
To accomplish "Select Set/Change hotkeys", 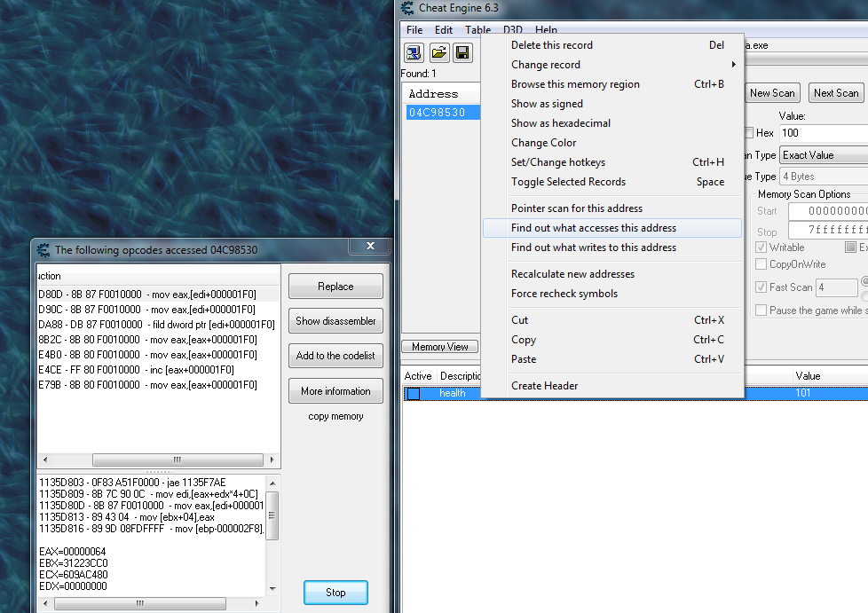I will tap(612, 162).
